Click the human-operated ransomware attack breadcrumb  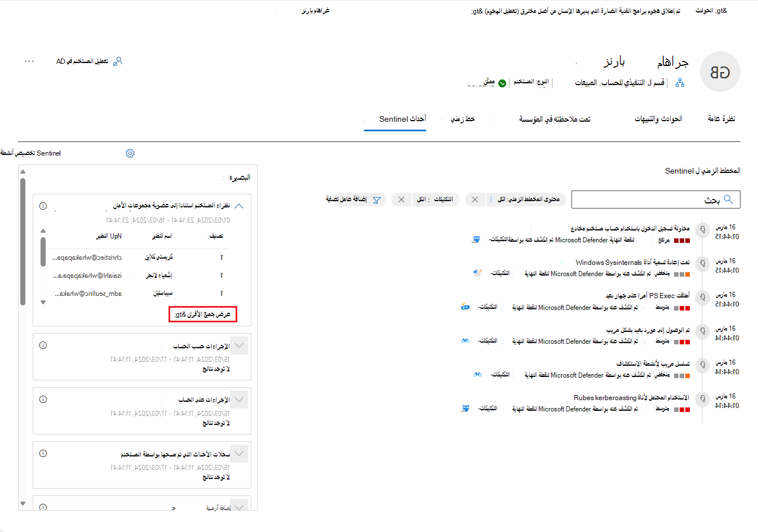coord(575,11)
